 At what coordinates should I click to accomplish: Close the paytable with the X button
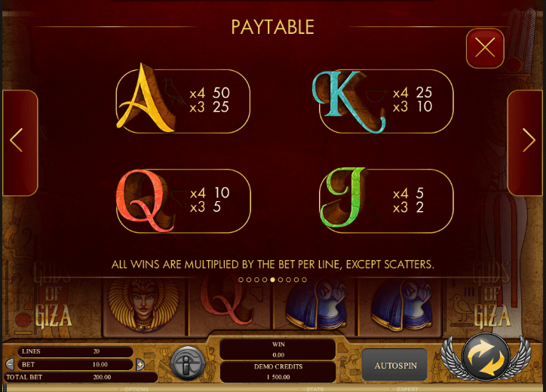[485, 48]
